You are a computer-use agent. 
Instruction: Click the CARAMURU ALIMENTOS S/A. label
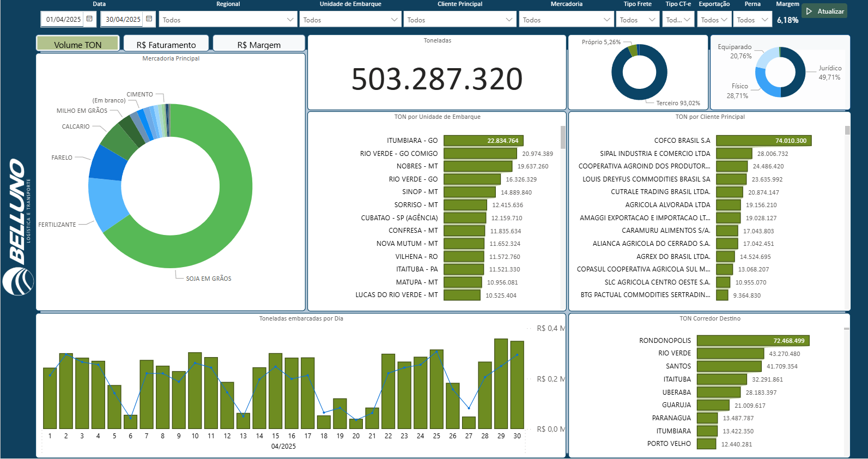coord(666,231)
